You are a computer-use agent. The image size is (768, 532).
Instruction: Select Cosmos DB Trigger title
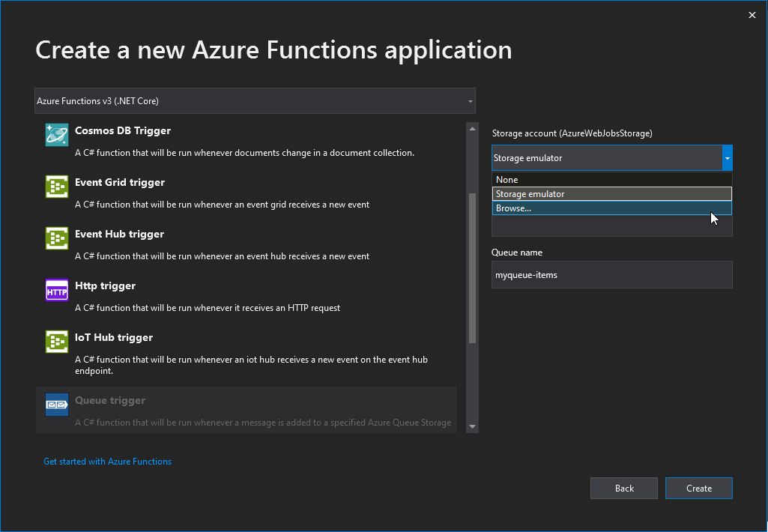tap(123, 131)
